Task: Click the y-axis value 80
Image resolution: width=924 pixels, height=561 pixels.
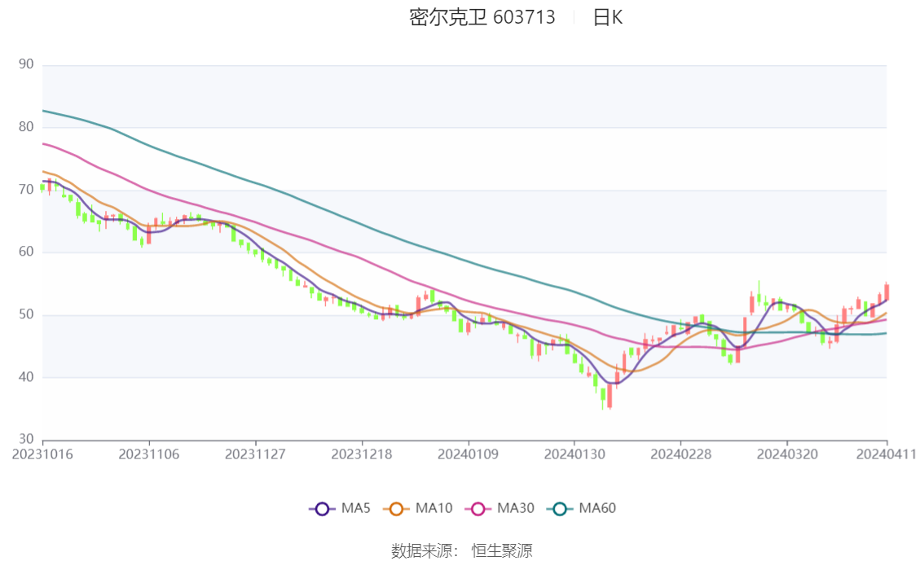Action: pos(26,126)
